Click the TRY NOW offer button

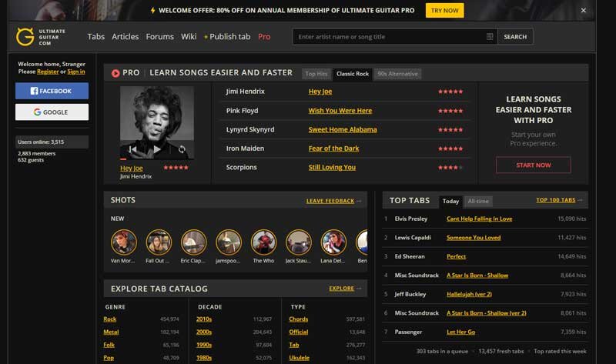click(x=445, y=11)
